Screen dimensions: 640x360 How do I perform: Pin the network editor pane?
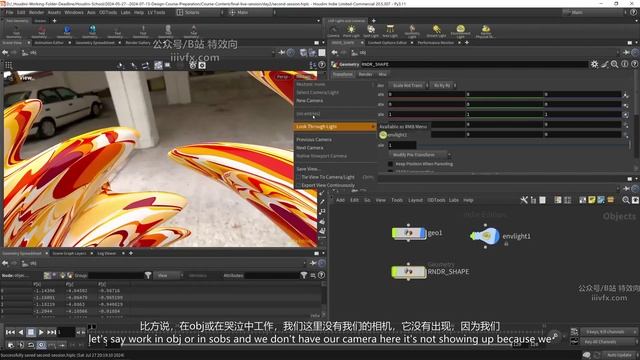(627, 189)
